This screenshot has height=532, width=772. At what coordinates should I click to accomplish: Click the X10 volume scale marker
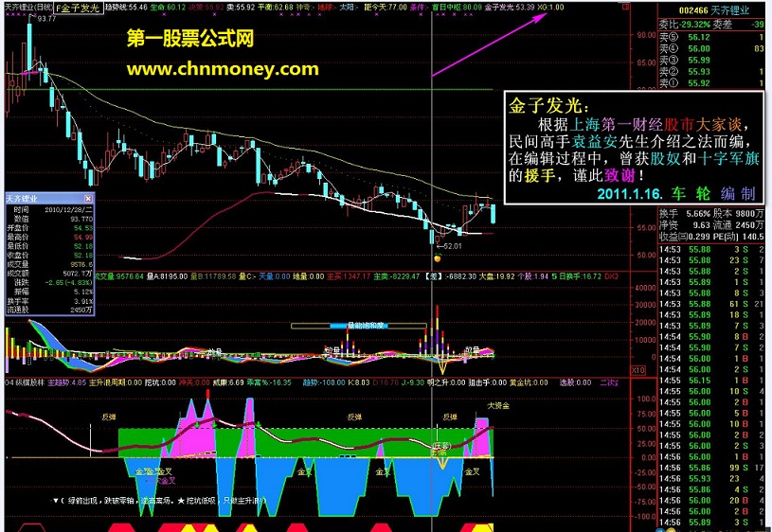(x=637, y=369)
